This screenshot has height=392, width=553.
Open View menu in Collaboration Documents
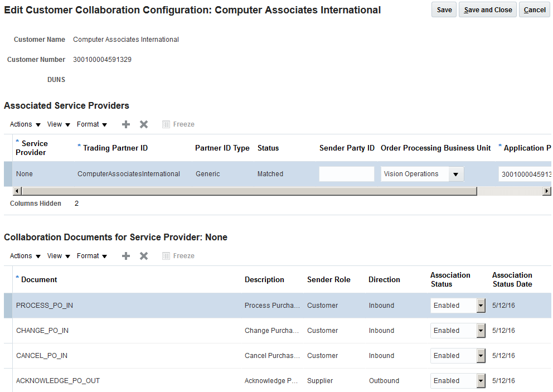[59, 256]
